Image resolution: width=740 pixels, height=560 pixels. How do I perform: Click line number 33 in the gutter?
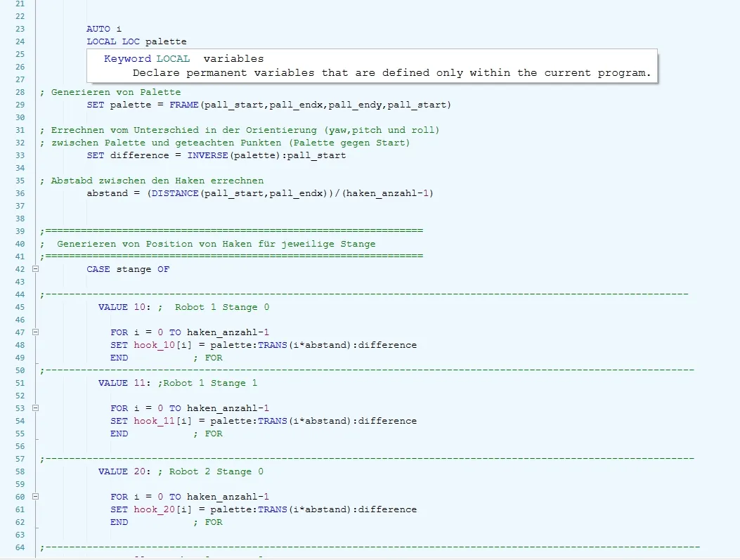(20, 155)
